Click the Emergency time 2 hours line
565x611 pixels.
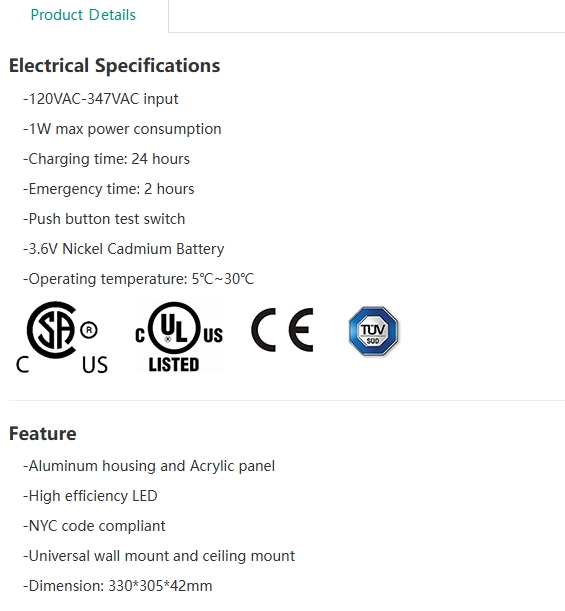click(x=109, y=189)
